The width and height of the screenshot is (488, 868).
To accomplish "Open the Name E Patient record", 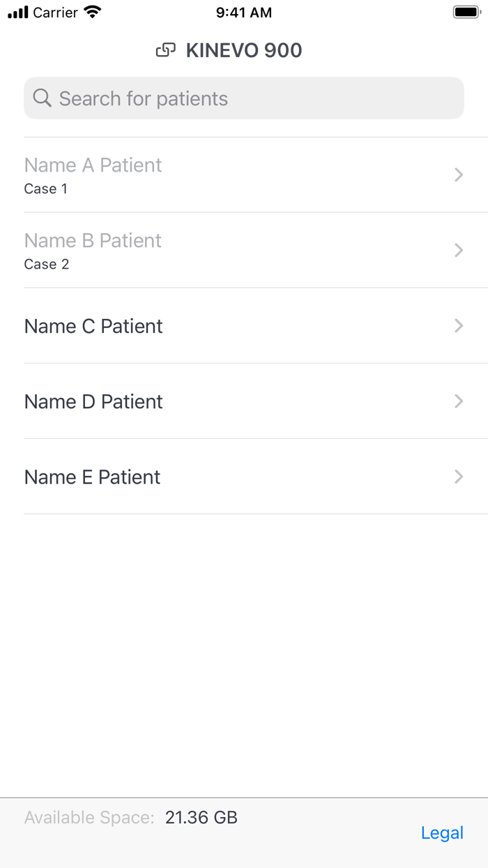I will [92, 477].
